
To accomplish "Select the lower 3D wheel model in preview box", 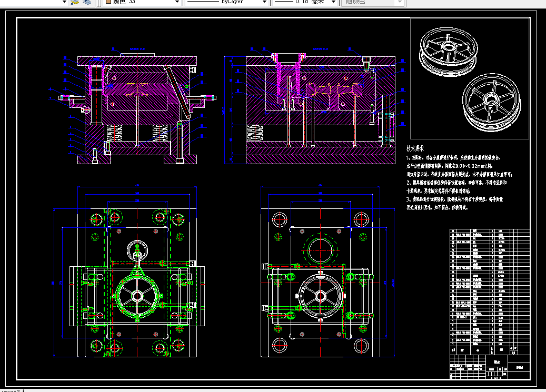I will [492, 103].
